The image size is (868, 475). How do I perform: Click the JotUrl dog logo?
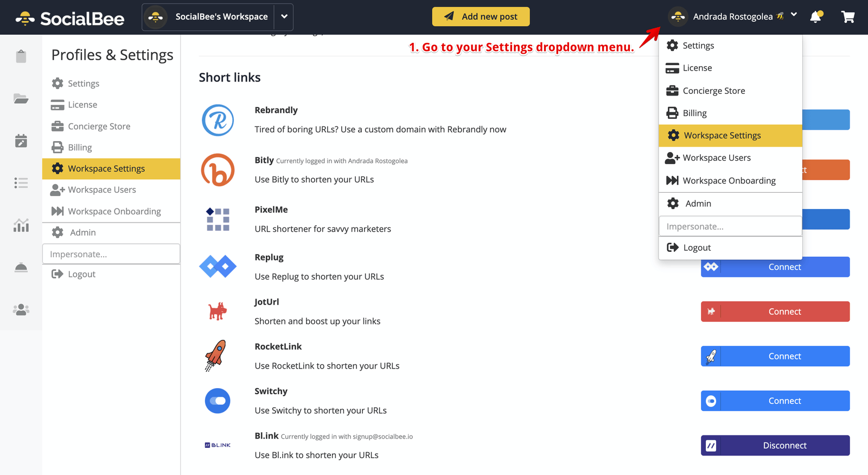[x=218, y=311]
